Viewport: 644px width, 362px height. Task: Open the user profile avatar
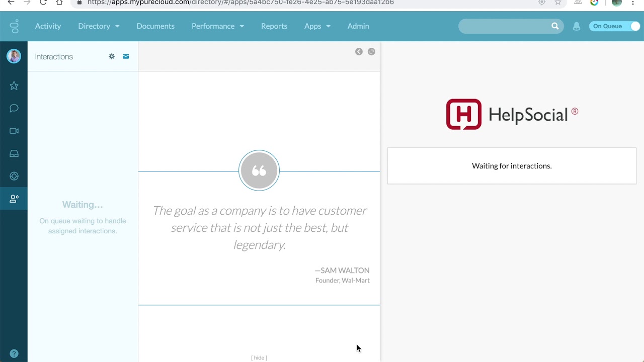(14, 56)
